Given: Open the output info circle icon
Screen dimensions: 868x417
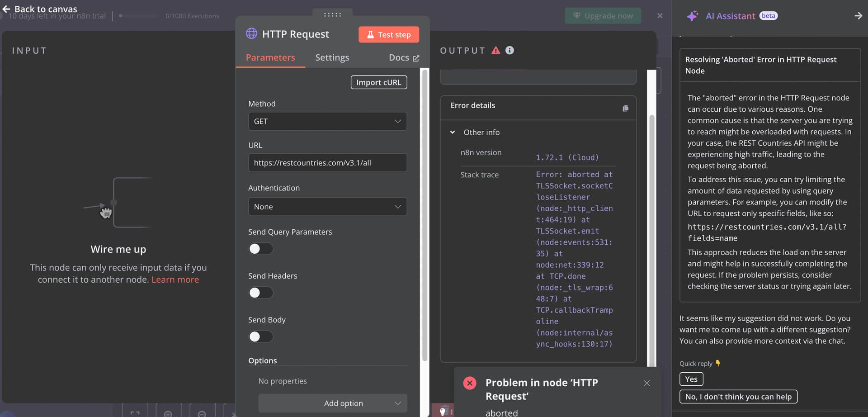Looking at the screenshot, I should click(x=509, y=50).
